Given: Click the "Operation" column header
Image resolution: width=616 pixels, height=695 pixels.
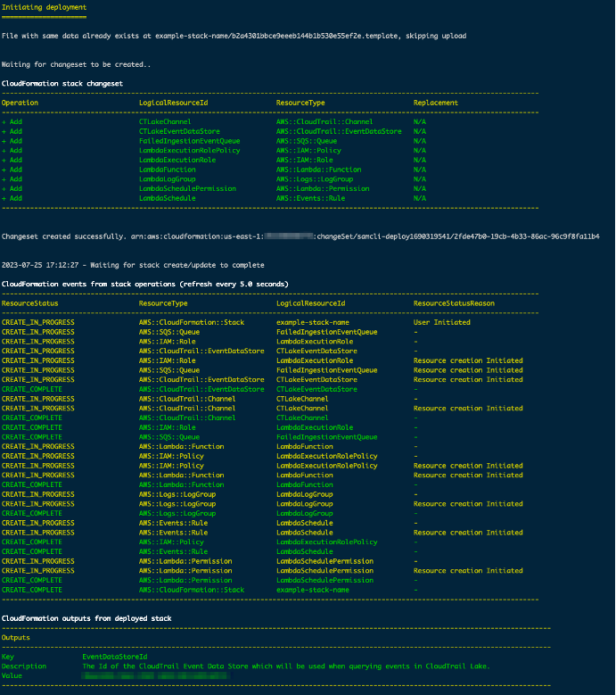Looking at the screenshot, I should [20, 103].
